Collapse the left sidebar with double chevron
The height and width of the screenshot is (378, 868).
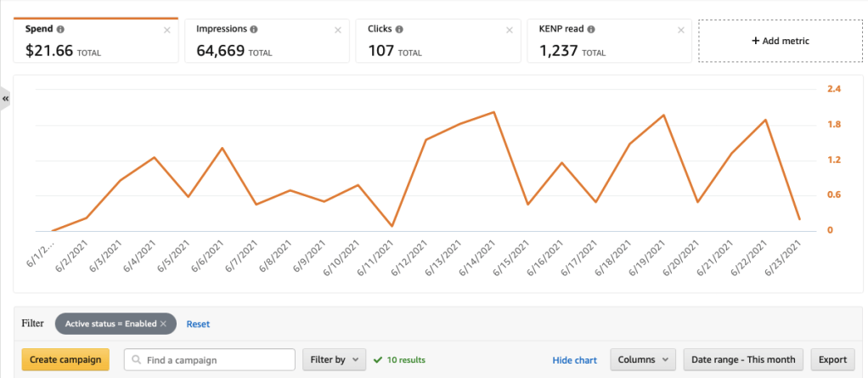coord(6,99)
